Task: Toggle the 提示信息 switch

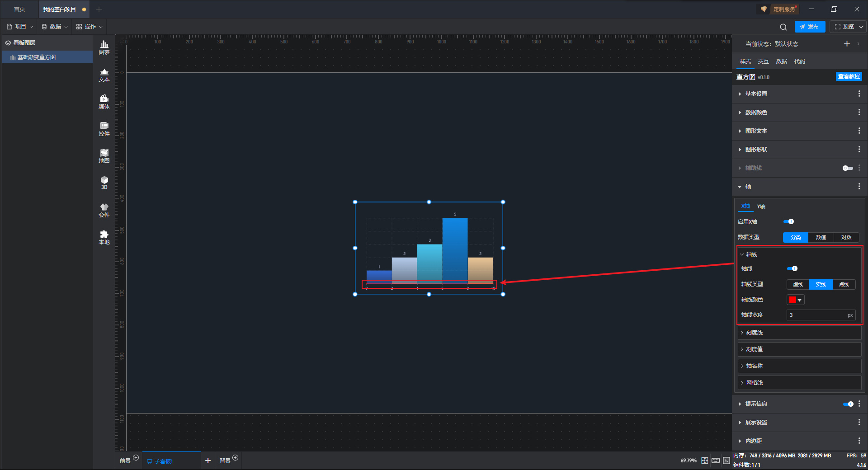Action: (x=848, y=404)
